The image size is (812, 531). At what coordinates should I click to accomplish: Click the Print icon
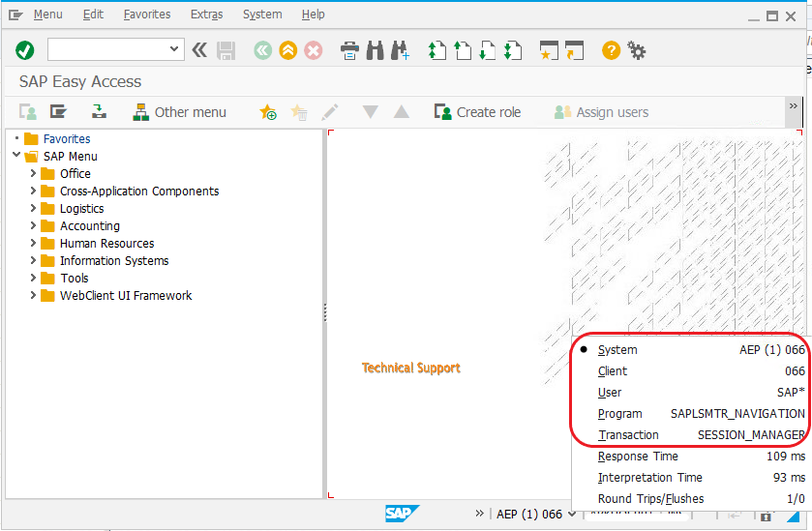coord(350,50)
